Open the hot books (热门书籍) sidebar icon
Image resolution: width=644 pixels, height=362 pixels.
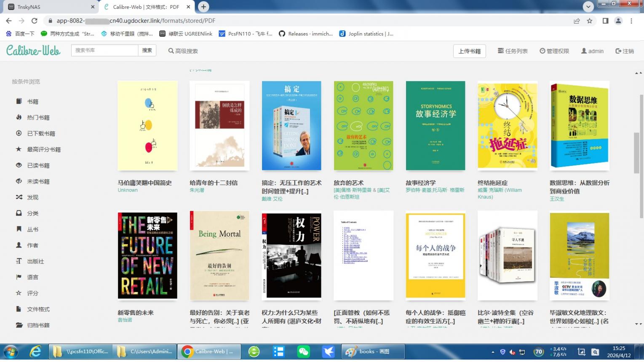point(19,117)
